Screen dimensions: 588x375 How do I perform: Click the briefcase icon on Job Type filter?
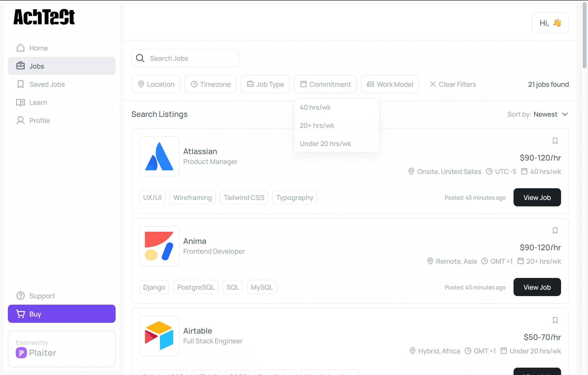click(250, 84)
